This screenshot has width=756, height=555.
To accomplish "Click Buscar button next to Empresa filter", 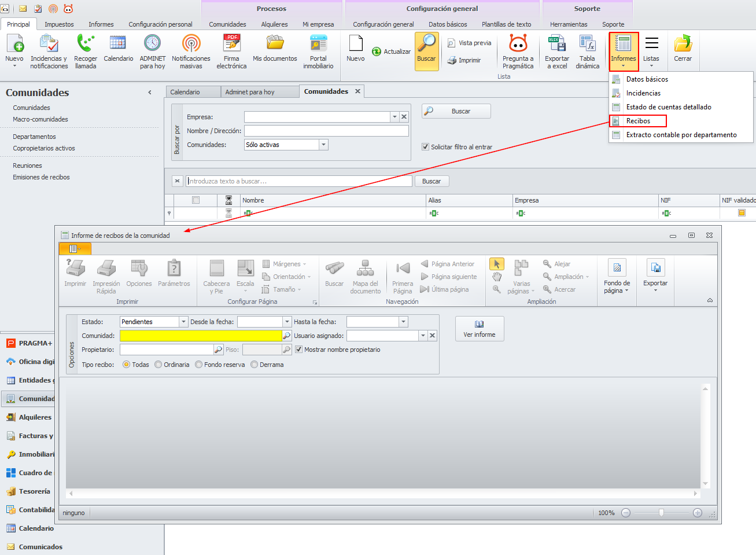I will [x=456, y=111].
